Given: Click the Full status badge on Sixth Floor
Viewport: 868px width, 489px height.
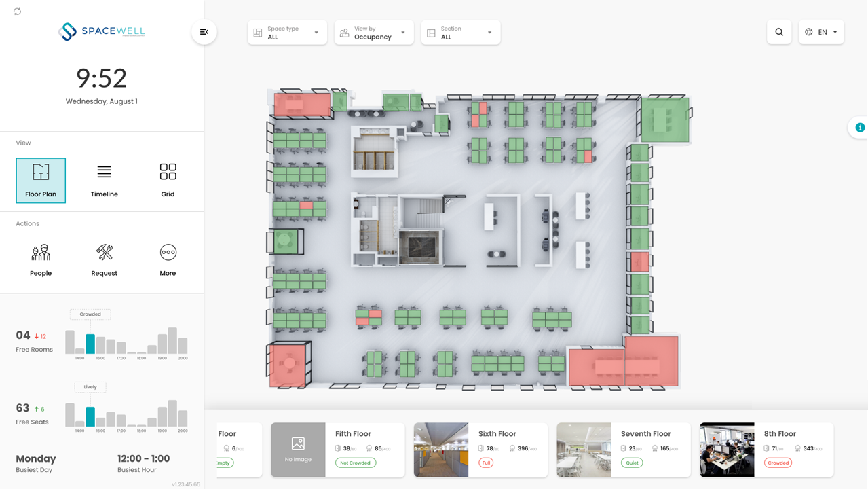Looking at the screenshot, I should point(486,463).
